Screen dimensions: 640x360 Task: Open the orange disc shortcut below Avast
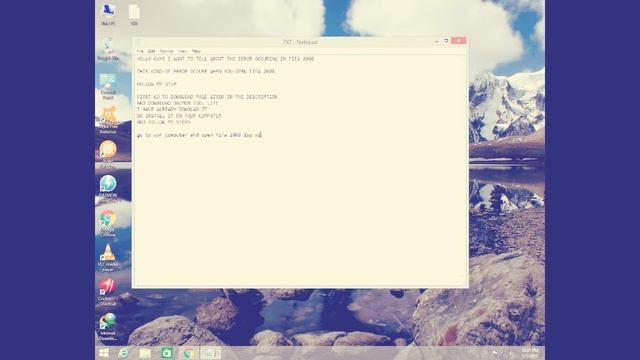(x=108, y=154)
